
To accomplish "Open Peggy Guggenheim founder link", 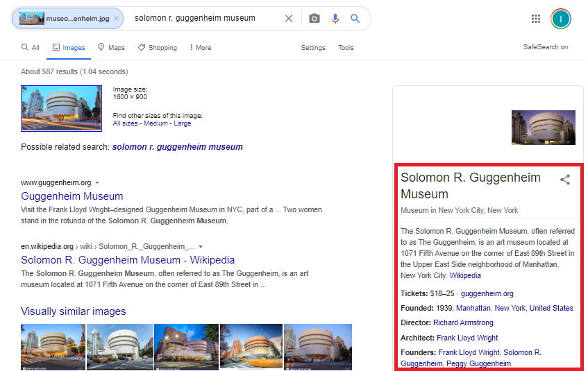I will coord(479,363).
